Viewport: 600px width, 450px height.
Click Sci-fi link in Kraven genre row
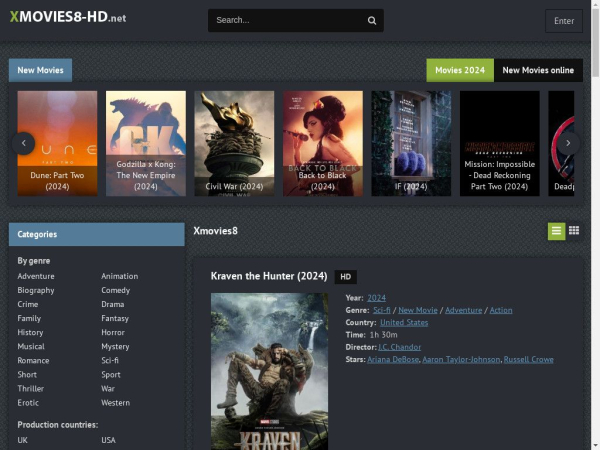point(382,310)
